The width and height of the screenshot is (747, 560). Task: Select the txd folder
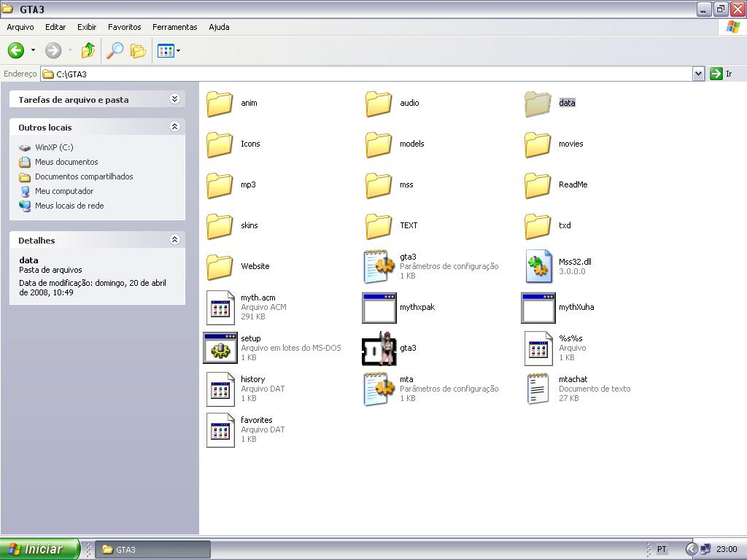538,226
